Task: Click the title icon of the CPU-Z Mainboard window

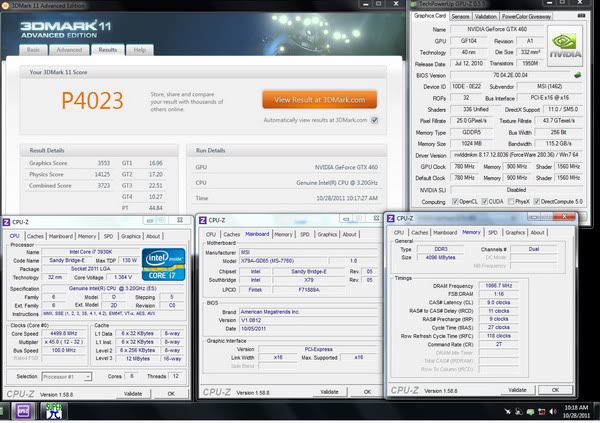Action: click(x=203, y=220)
